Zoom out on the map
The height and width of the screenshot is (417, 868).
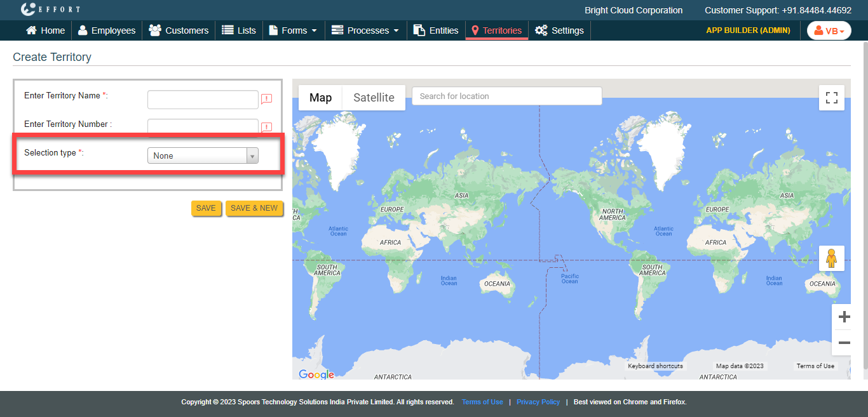click(x=844, y=343)
